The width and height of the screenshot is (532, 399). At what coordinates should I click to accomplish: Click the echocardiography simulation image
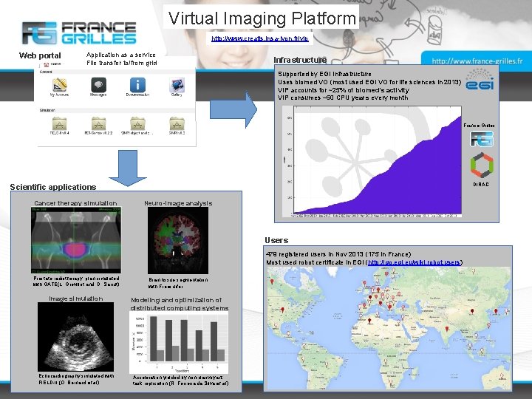[75, 337]
